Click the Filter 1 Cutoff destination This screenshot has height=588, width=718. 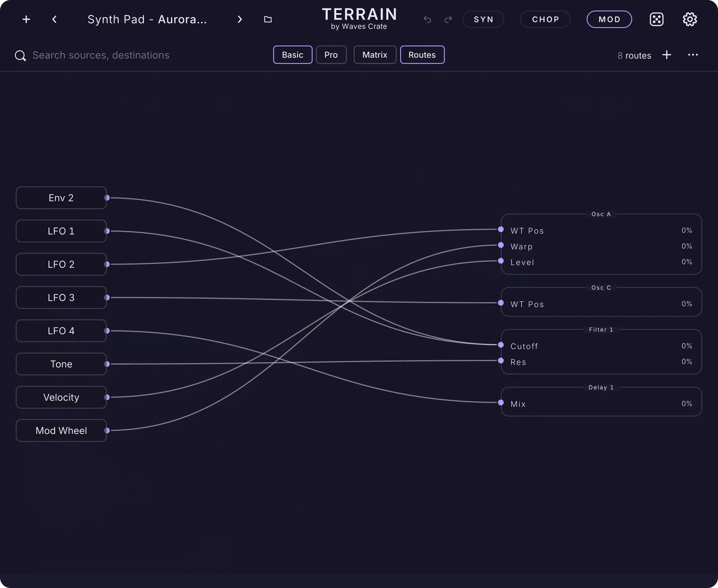601,346
